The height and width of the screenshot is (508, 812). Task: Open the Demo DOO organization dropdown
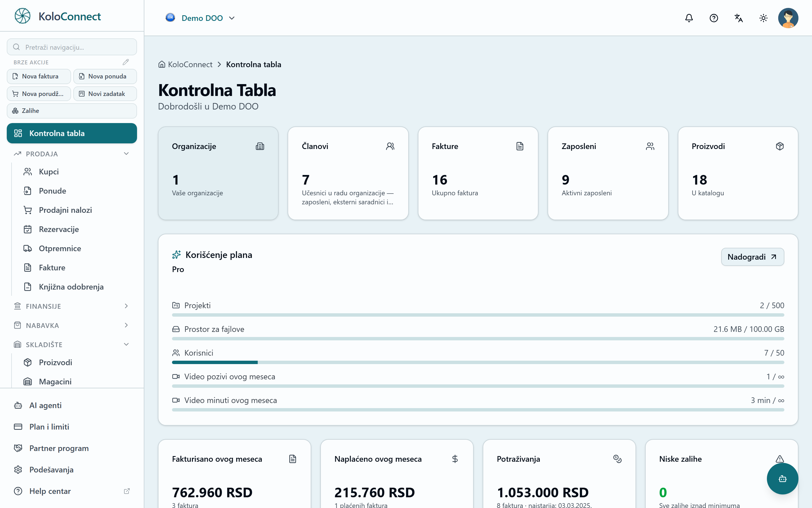200,18
